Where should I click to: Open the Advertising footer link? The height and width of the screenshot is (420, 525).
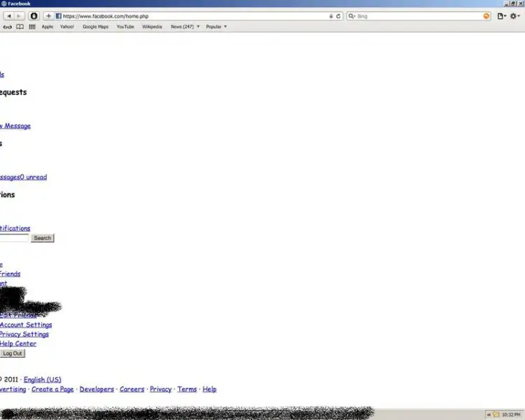click(x=13, y=389)
